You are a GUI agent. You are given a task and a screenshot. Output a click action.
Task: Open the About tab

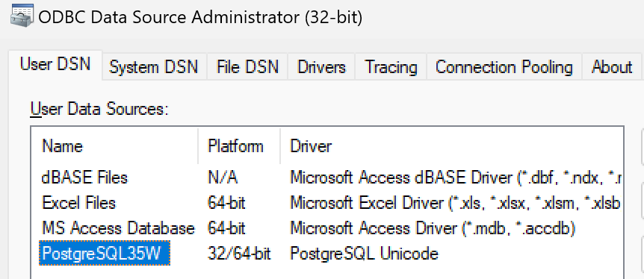coord(612,67)
